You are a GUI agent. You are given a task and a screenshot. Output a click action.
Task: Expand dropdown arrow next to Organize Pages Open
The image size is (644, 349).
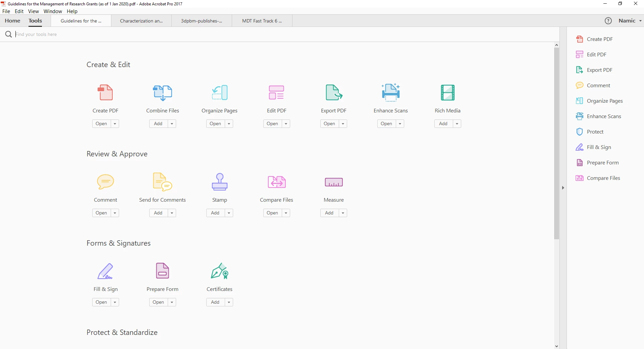click(x=229, y=123)
